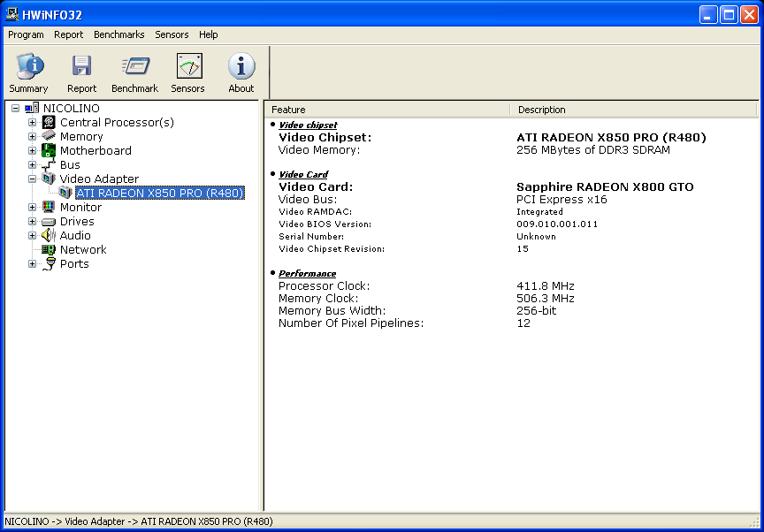Click the About info icon
The height and width of the screenshot is (532, 764).
pos(241,65)
